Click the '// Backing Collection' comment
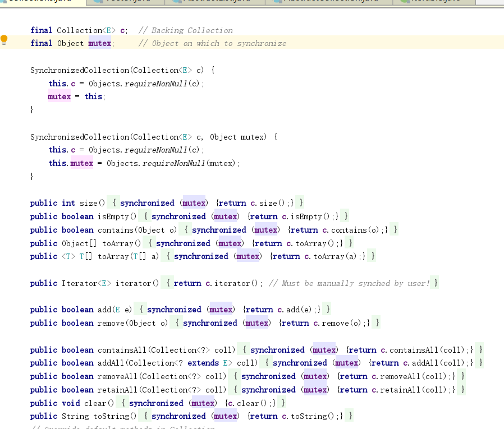Screen dimensions: 504x429 coord(185,30)
